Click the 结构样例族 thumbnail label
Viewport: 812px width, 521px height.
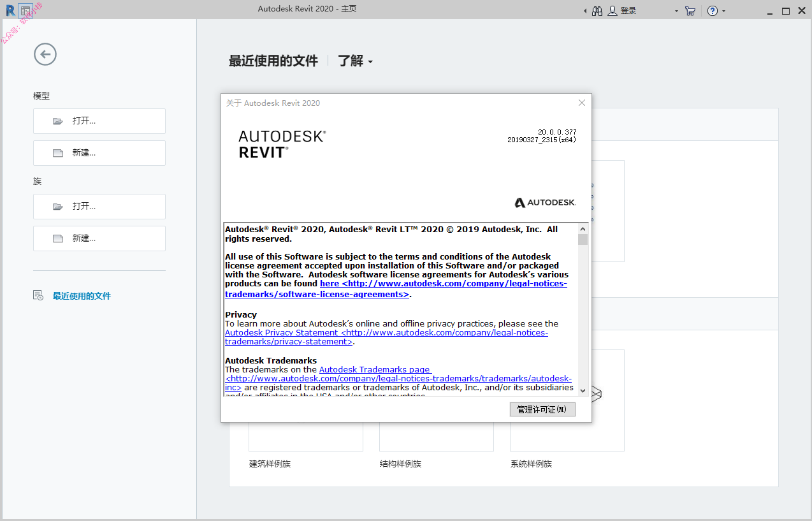400,464
